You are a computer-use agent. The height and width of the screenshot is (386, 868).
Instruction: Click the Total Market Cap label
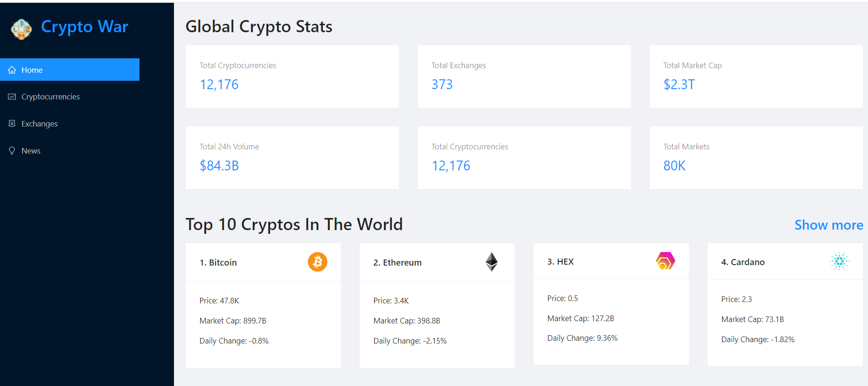point(693,65)
